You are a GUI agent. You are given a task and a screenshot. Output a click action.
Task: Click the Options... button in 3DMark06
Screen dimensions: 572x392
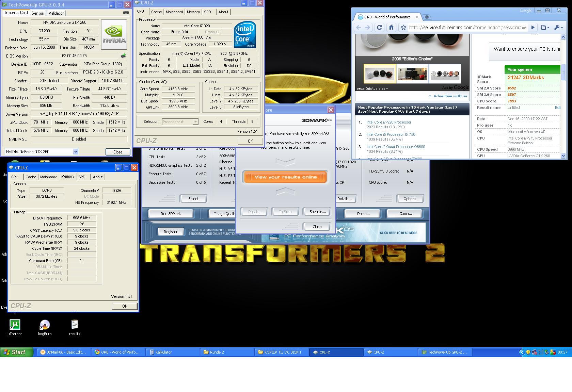(411, 199)
